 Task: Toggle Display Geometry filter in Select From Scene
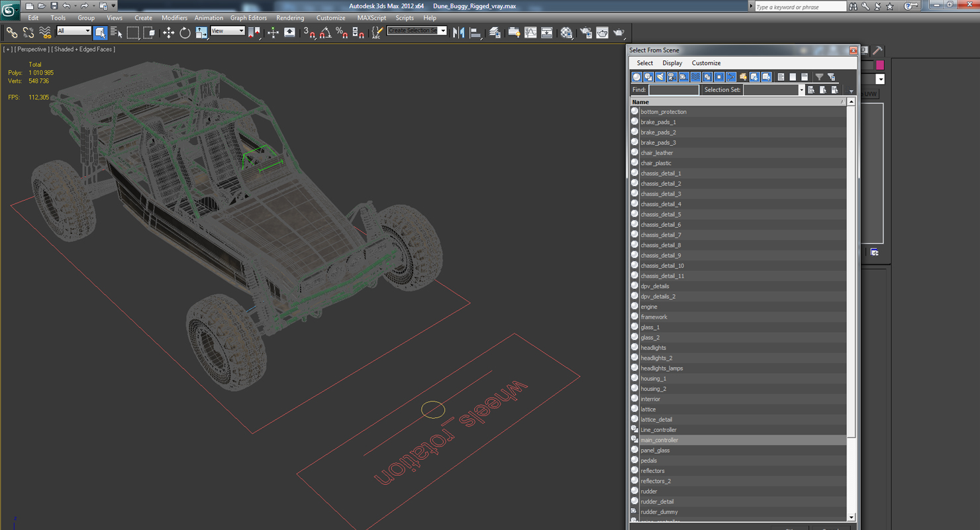point(636,77)
